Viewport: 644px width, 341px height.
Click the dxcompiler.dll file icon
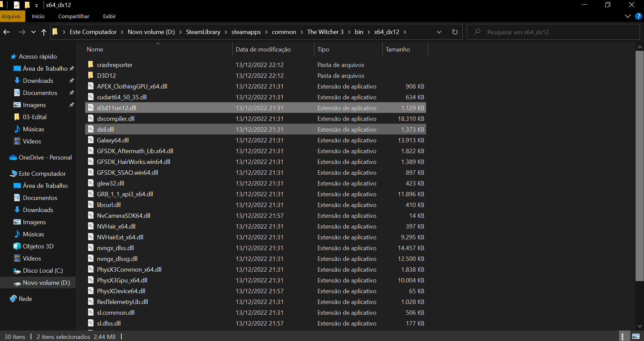pos(91,118)
